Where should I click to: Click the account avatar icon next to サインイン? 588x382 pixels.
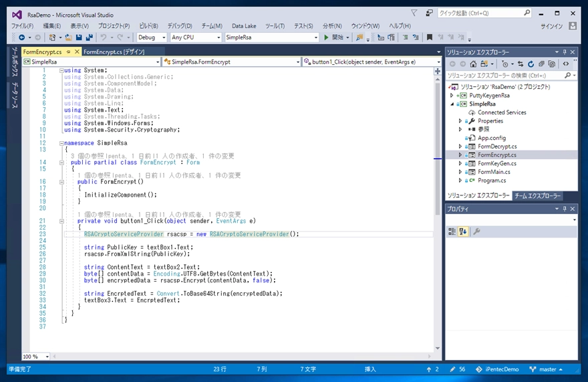click(x=572, y=26)
